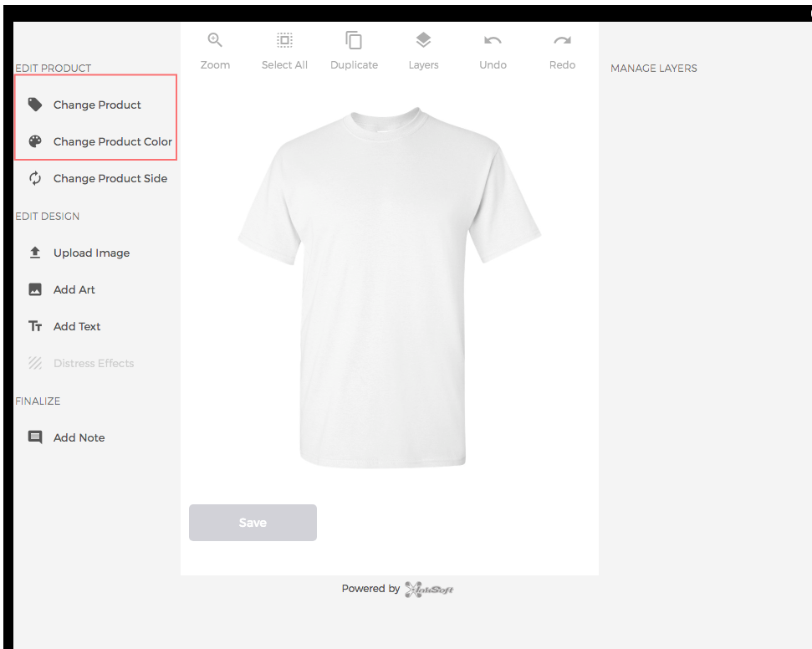The height and width of the screenshot is (649, 812).
Task: Click the Add Text 'Tr' icon
Action: (34, 326)
